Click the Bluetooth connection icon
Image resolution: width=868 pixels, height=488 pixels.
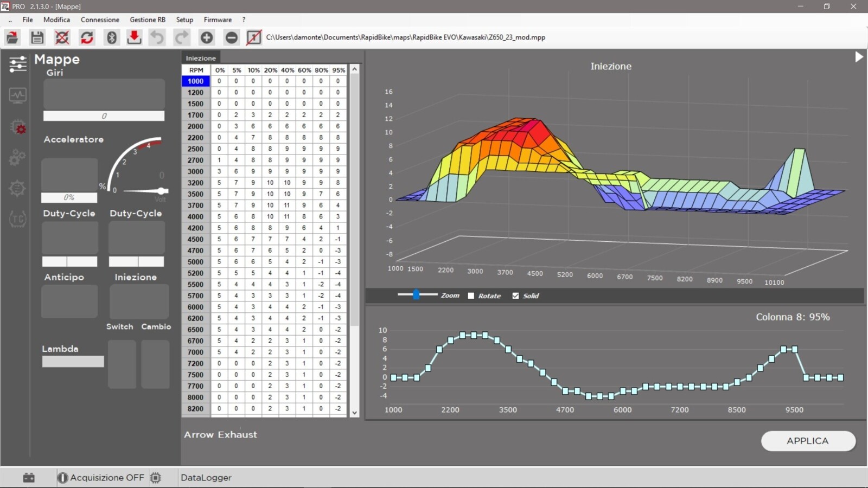(112, 37)
